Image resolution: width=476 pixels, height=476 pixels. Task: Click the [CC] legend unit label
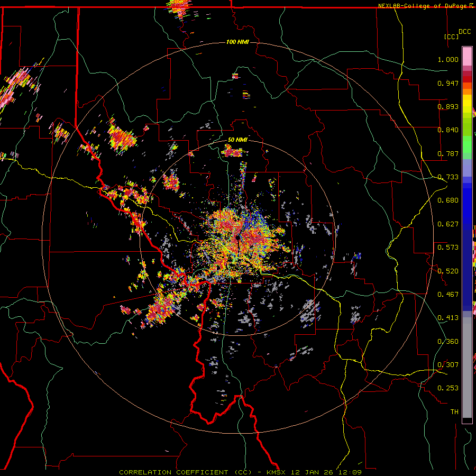452,36
